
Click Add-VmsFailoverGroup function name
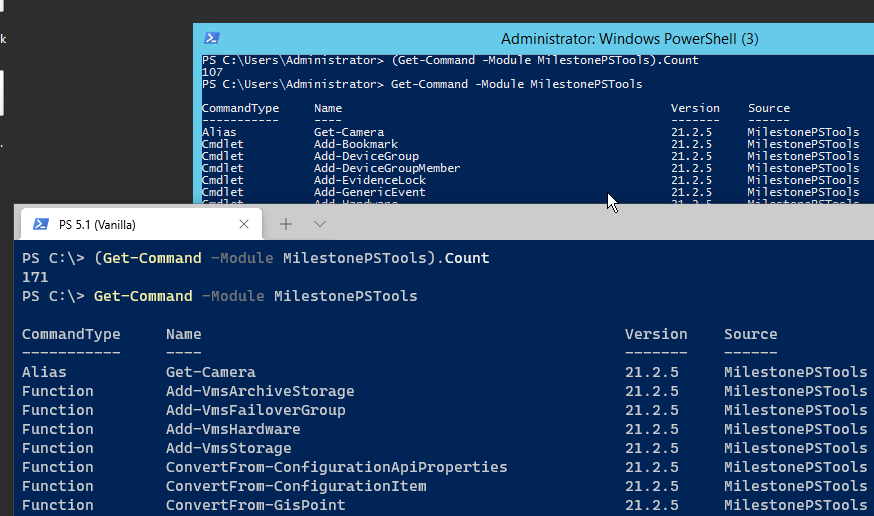(255, 410)
